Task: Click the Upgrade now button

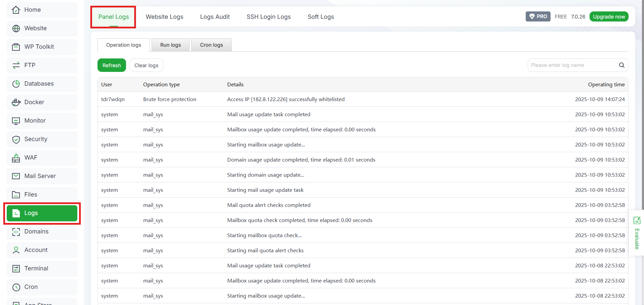Action: [609, 16]
